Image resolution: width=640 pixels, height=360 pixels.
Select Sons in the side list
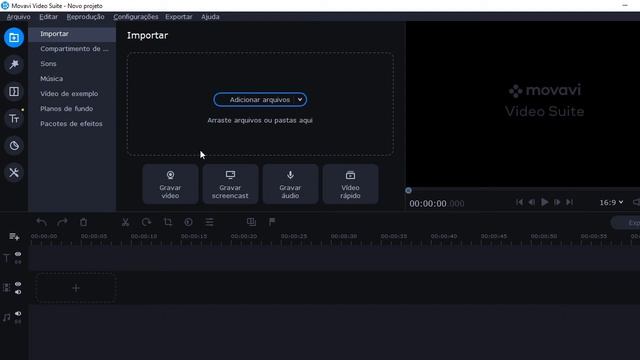[x=72, y=64]
